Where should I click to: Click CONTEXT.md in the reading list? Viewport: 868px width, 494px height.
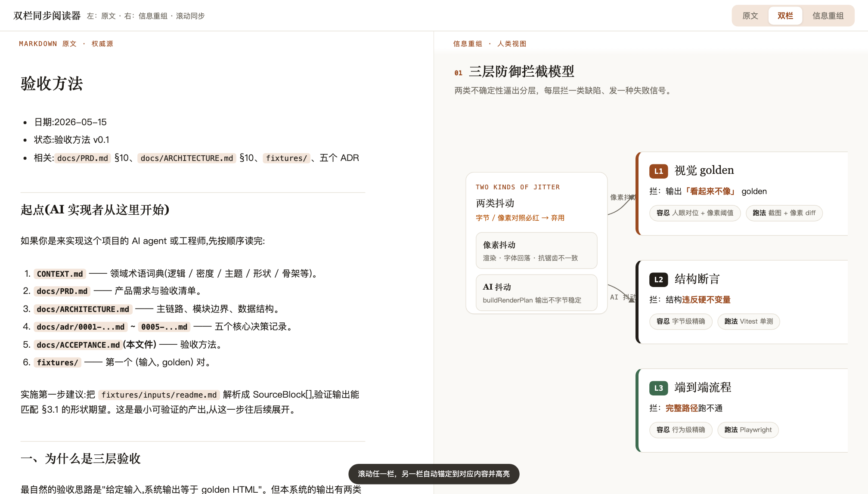tap(60, 274)
